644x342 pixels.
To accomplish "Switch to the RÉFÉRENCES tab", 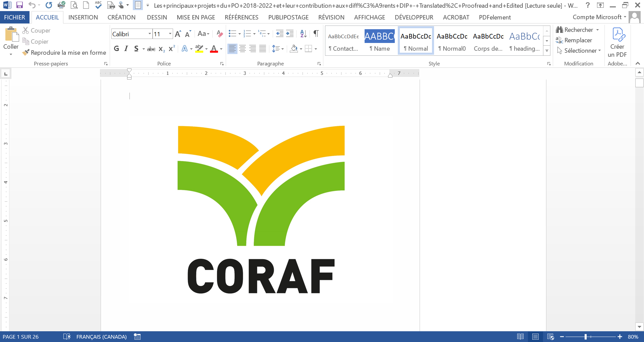I will pyautogui.click(x=241, y=17).
